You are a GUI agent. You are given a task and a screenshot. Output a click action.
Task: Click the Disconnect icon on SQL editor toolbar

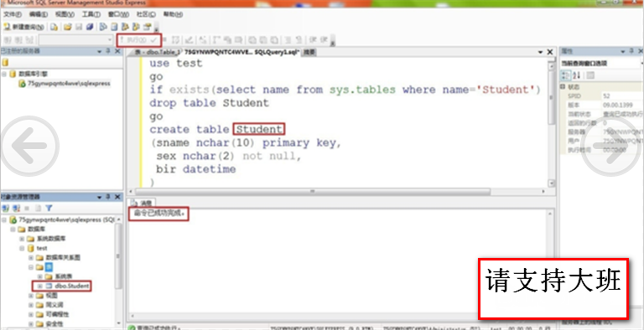pyautogui.click(x=18, y=40)
